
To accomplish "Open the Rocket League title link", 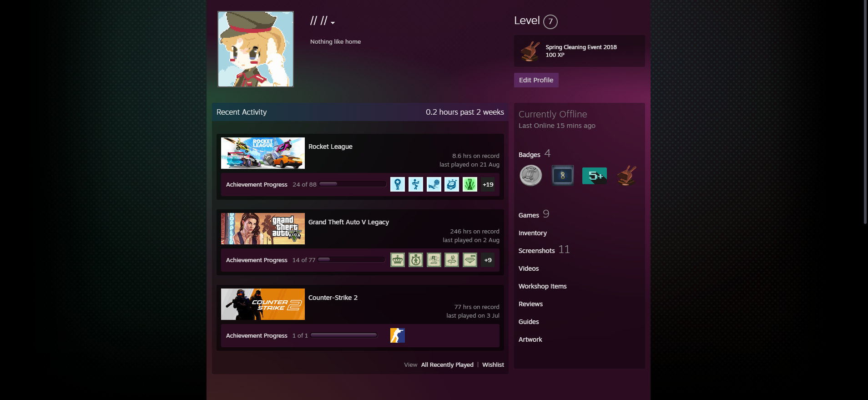I will [x=330, y=147].
